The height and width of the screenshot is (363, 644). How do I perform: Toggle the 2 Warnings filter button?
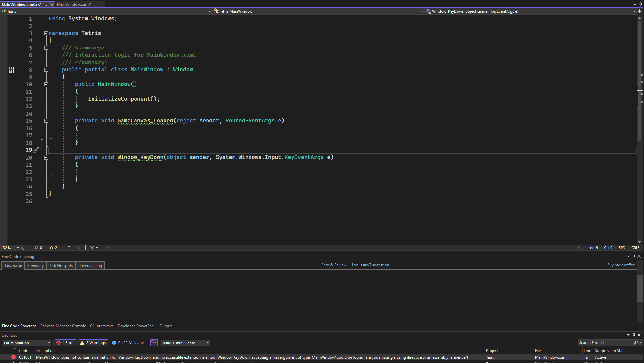[x=93, y=343]
